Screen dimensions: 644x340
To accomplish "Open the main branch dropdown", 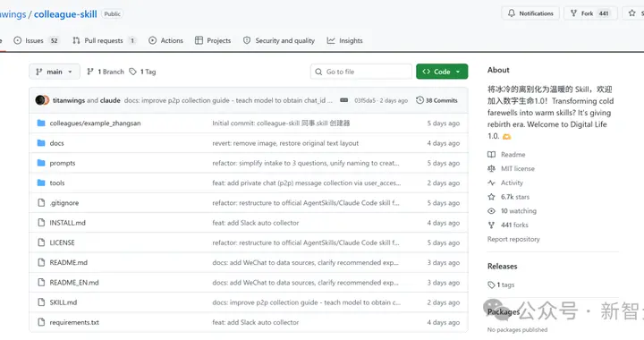I will click(x=55, y=72).
